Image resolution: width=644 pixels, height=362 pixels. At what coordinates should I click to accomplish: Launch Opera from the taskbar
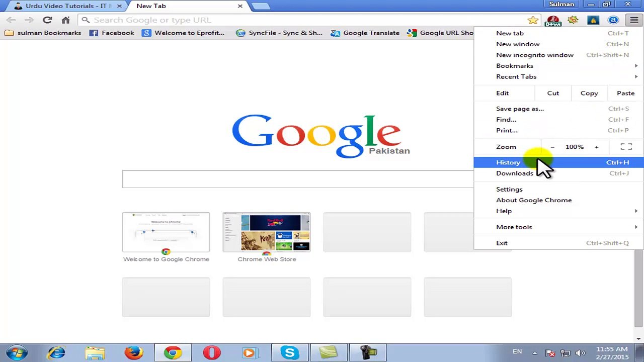click(211, 353)
